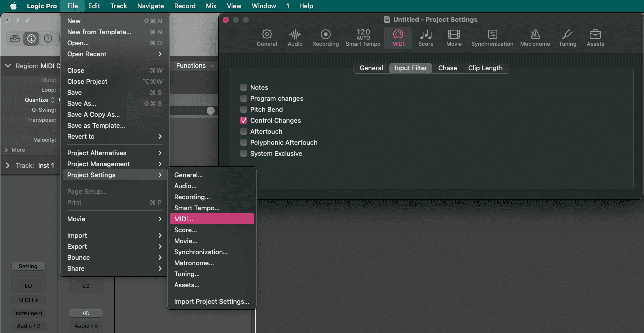This screenshot has width=644, height=333.
Task: Expand Movie submenu in File menu
Action: (115, 219)
